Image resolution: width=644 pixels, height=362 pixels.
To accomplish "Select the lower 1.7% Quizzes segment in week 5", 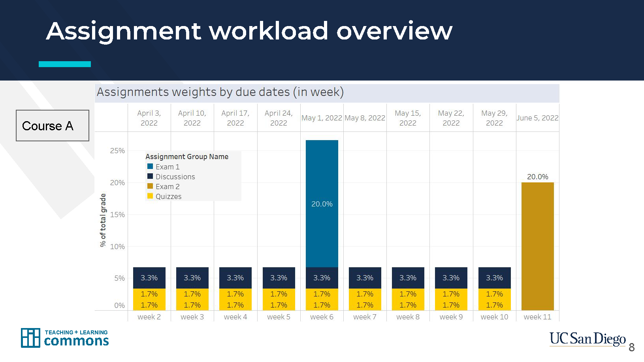I will (279, 305).
